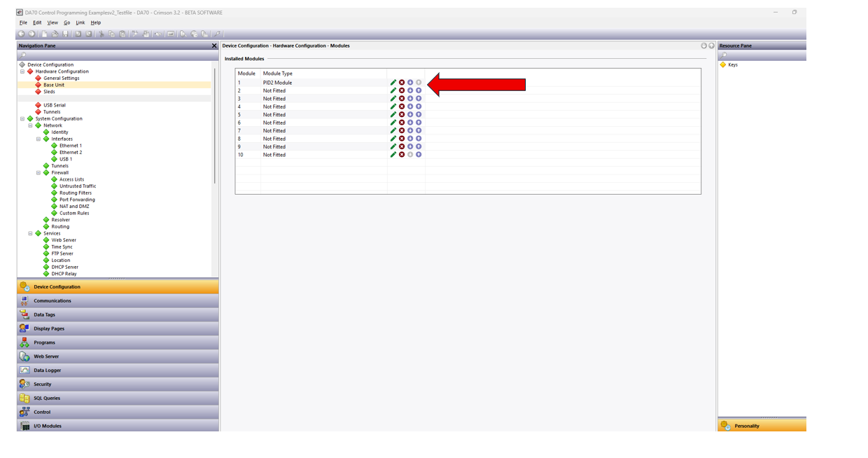Click the Cut scissors toolbar icon
The height and width of the screenshot is (458, 868).
pyautogui.click(x=101, y=34)
